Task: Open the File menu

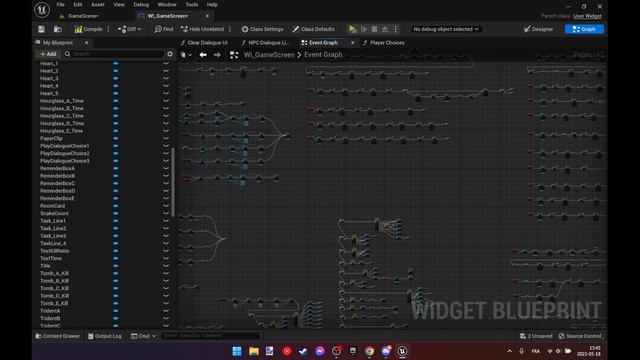Action: click(60, 4)
